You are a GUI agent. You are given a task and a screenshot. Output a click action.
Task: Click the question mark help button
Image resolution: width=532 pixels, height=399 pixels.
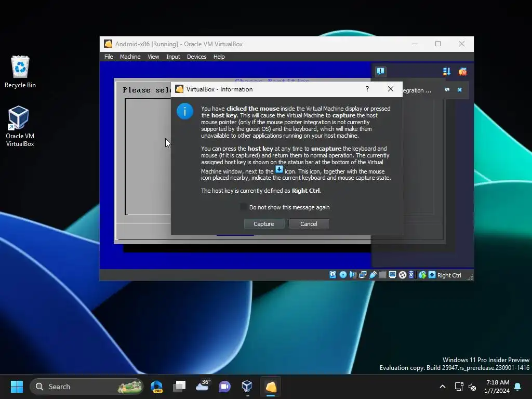[x=367, y=89]
